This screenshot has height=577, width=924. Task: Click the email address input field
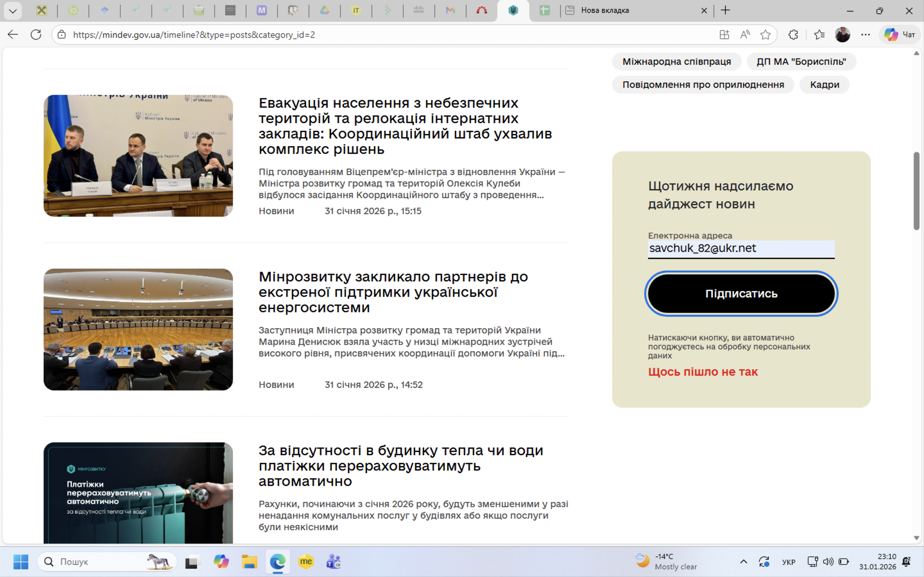tap(741, 248)
